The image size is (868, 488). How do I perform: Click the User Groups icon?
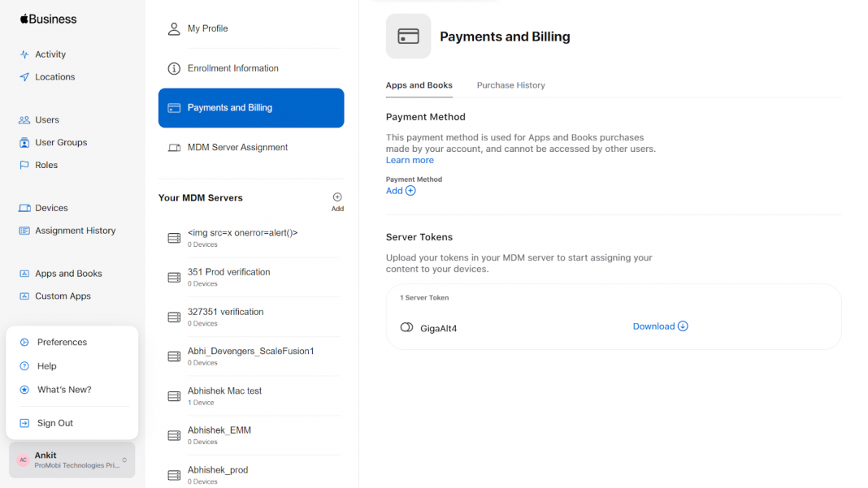tap(24, 142)
